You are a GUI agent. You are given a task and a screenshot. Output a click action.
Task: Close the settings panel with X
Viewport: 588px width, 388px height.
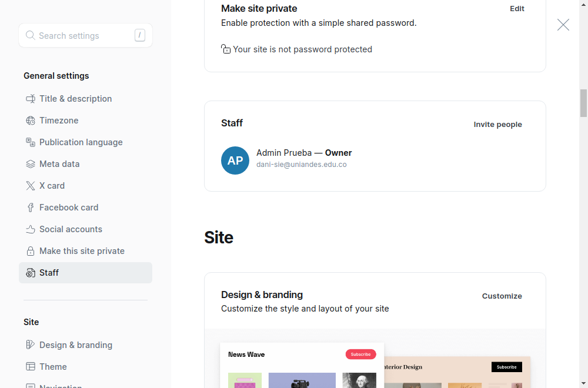coord(563,25)
